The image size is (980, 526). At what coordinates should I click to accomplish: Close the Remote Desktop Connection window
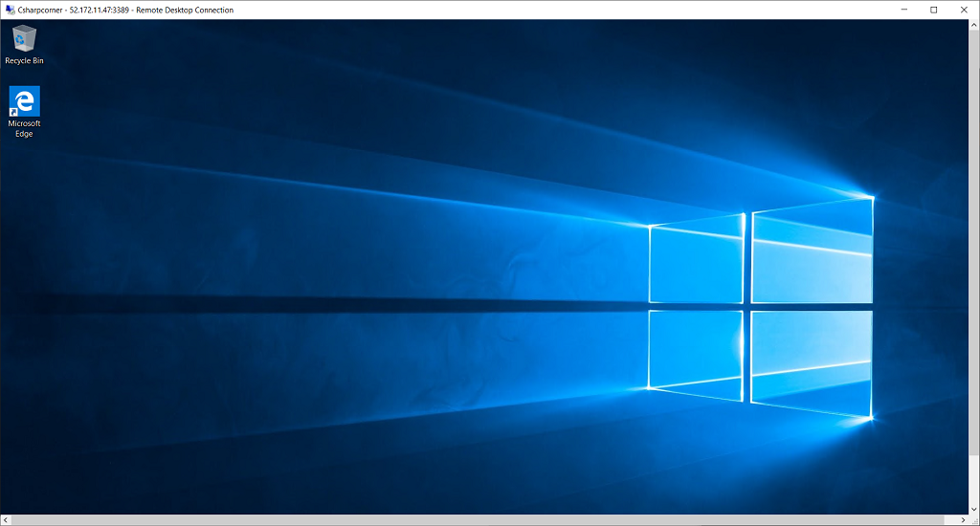click(964, 10)
